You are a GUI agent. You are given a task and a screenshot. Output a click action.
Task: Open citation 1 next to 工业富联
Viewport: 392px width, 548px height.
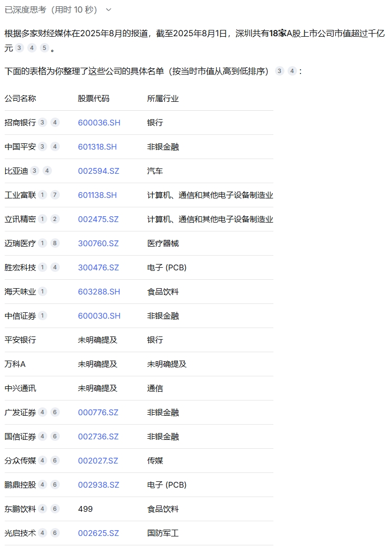tap(43, 195)
